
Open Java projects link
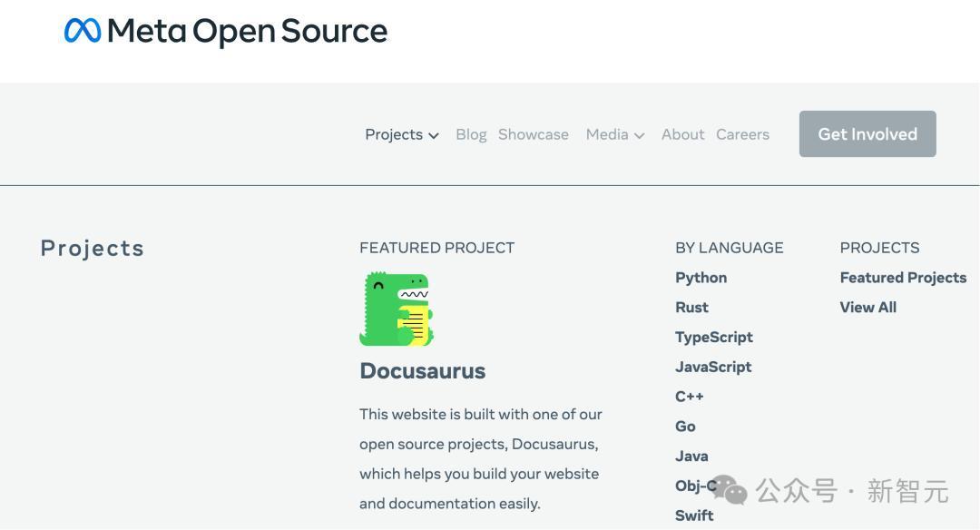pos(691,456)
